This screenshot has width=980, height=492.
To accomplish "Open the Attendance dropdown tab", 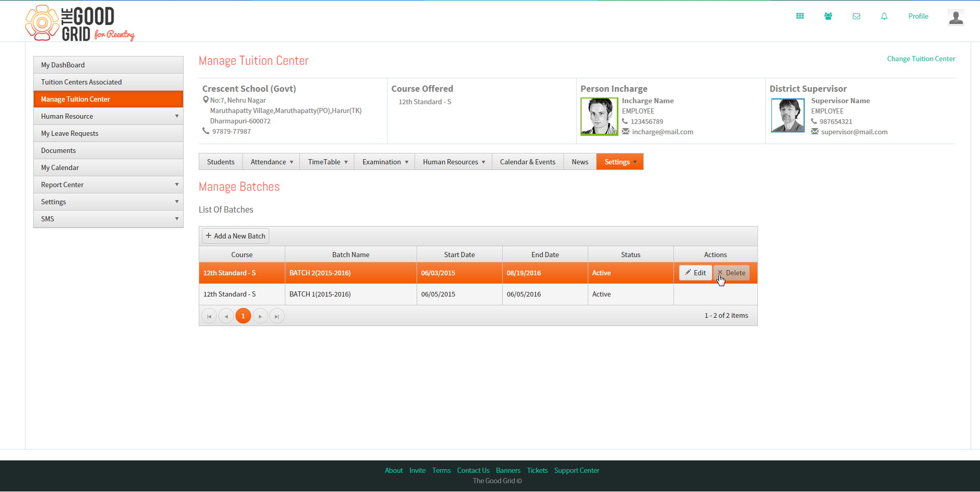I will 271,162.
